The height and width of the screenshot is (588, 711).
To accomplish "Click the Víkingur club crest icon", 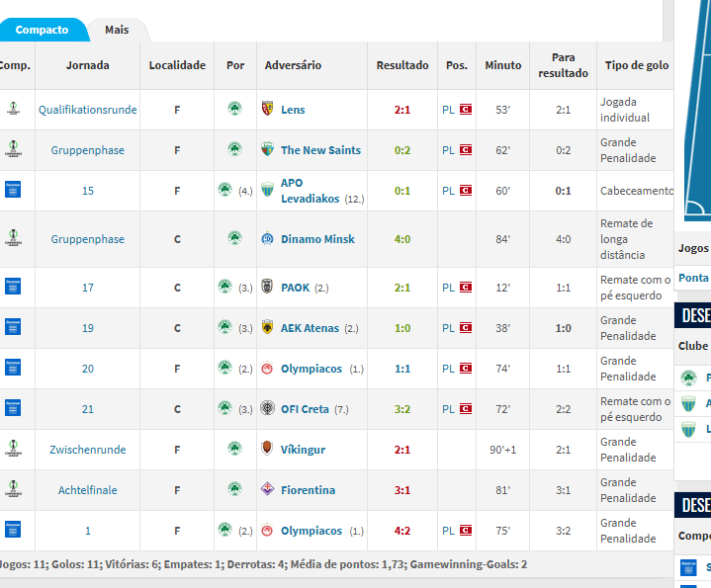I will pos(267,450).
